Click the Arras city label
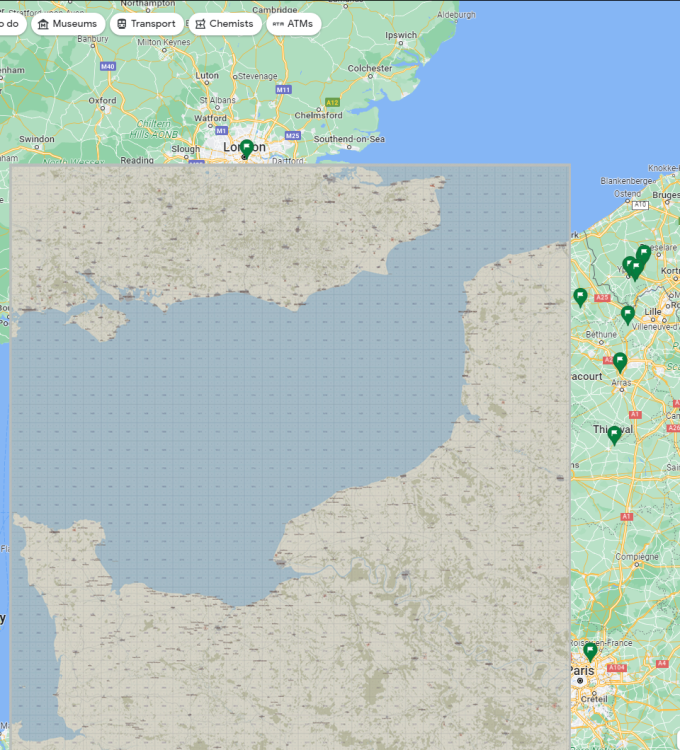The height and width of the screenshot is (750, 680). click(621, 383)
